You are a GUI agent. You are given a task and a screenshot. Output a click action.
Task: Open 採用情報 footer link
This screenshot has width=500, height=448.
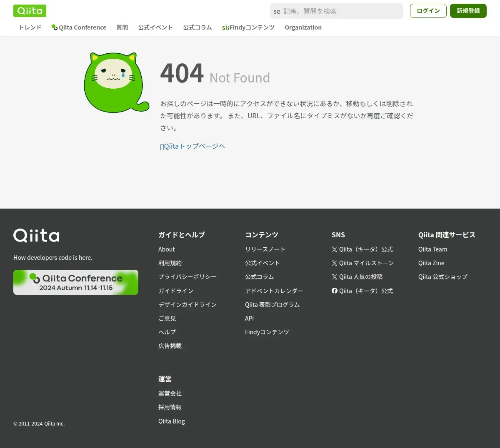[x=170, y=407]
